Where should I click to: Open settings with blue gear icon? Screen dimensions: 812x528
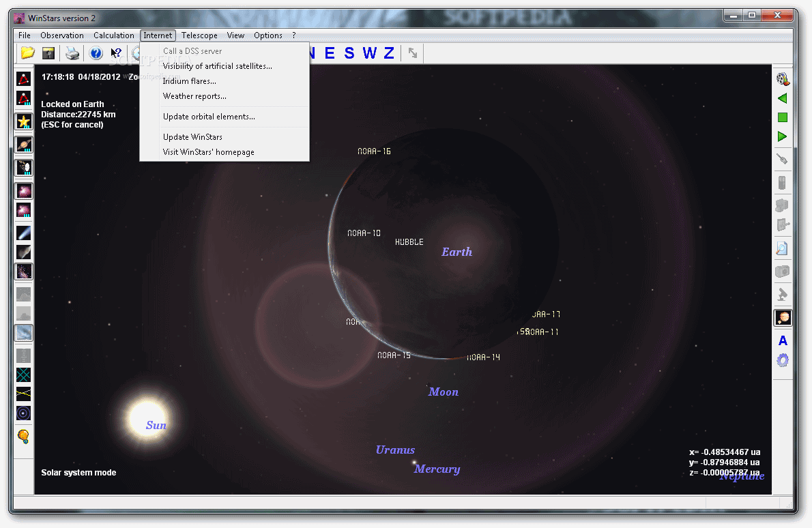point(783,360)
